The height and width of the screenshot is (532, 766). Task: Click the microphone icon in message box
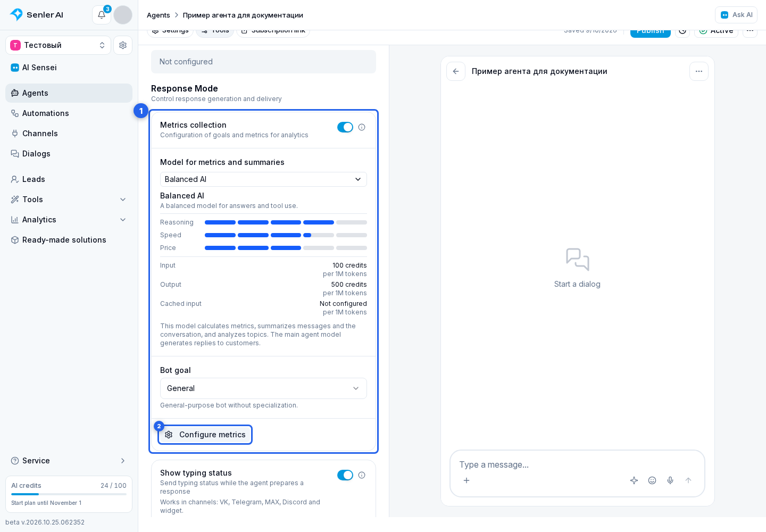(x=670, y=480)
